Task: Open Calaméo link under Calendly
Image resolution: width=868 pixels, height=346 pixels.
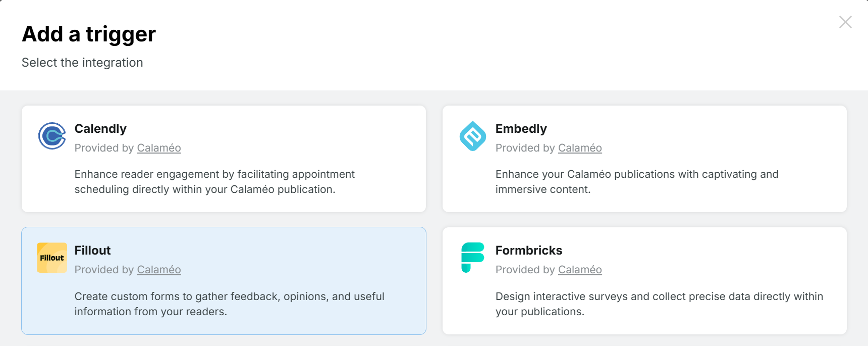Action: coord(159,148)
